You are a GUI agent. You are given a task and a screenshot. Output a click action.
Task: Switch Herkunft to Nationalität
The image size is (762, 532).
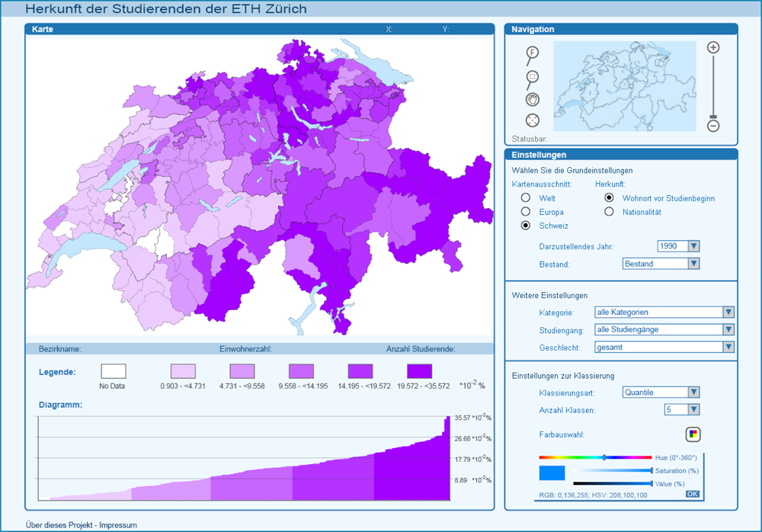609,212
